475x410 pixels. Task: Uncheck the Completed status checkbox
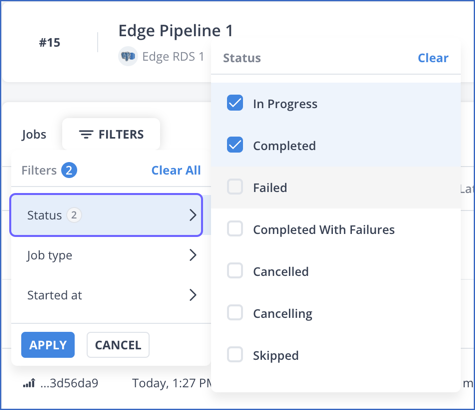235,145
